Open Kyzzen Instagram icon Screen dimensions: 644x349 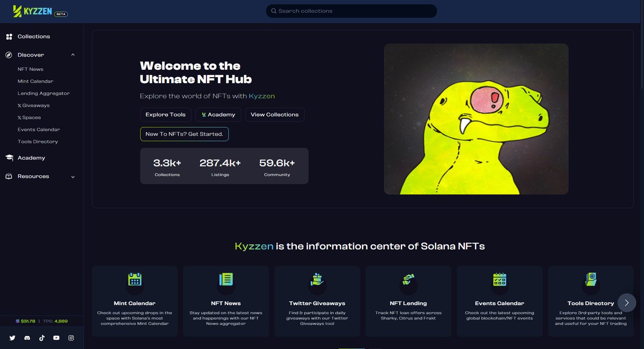(x=71, y=338)
